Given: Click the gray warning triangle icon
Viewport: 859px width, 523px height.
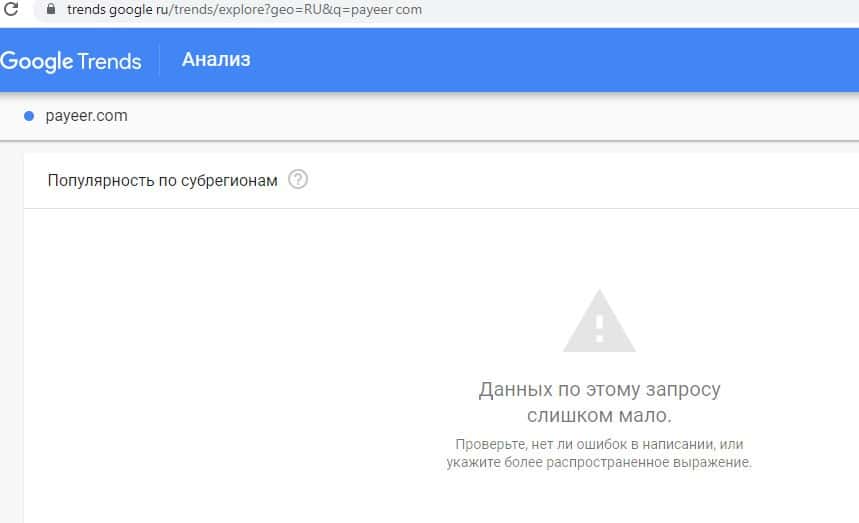Looking at the screenshot, I should [599, 321].
